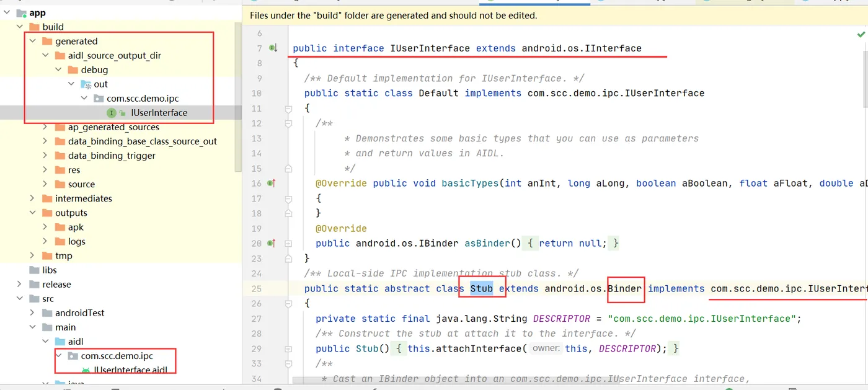
Task: Collapse the outputs folder chevron
Action: (x=32, y=213)
